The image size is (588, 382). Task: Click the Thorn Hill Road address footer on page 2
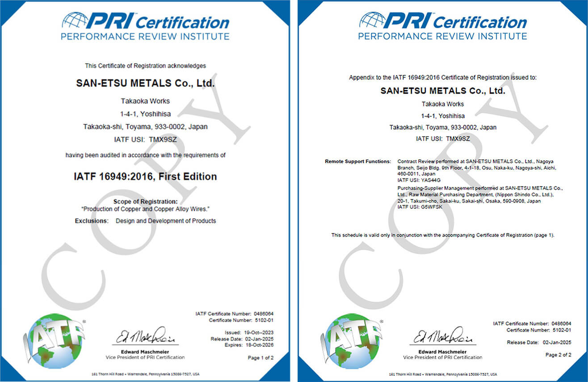[443, 374]
